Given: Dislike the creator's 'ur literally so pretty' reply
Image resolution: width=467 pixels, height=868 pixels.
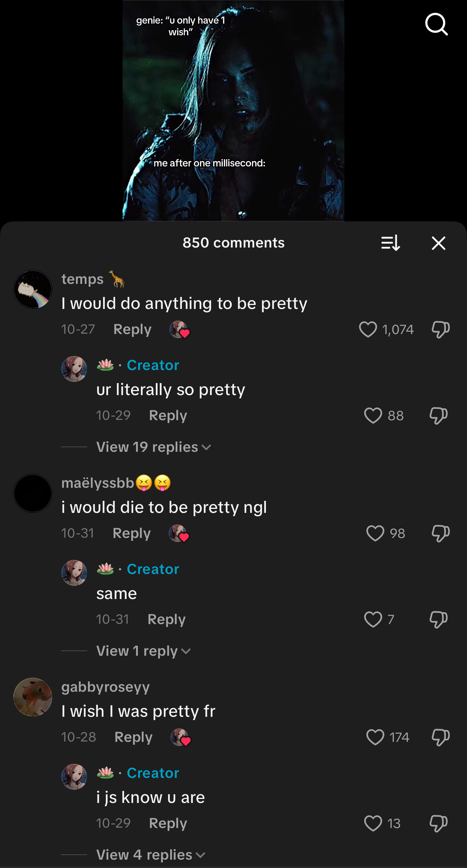Looking at the screenshot, I should pyautogui.click(x=438, y=415).
